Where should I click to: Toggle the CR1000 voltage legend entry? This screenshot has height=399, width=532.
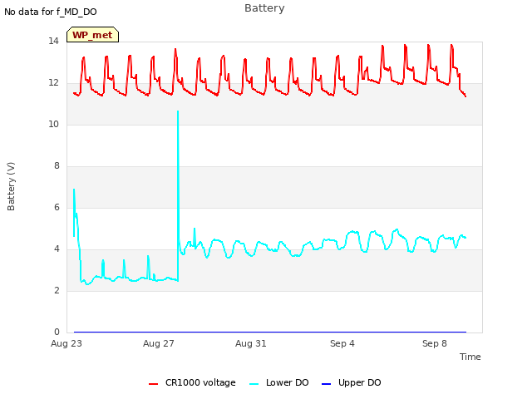tap(192, 382)
